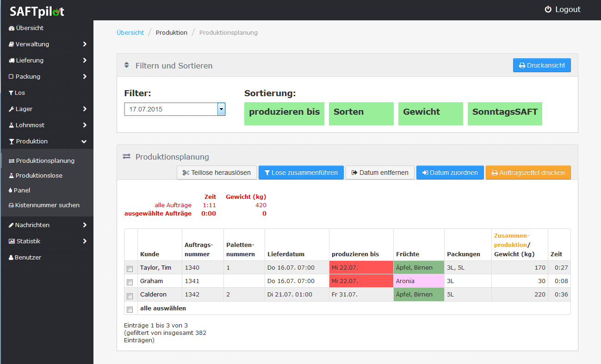
Task: Open Produktionslose in the sidebar
Action: [x=39, y=176]
